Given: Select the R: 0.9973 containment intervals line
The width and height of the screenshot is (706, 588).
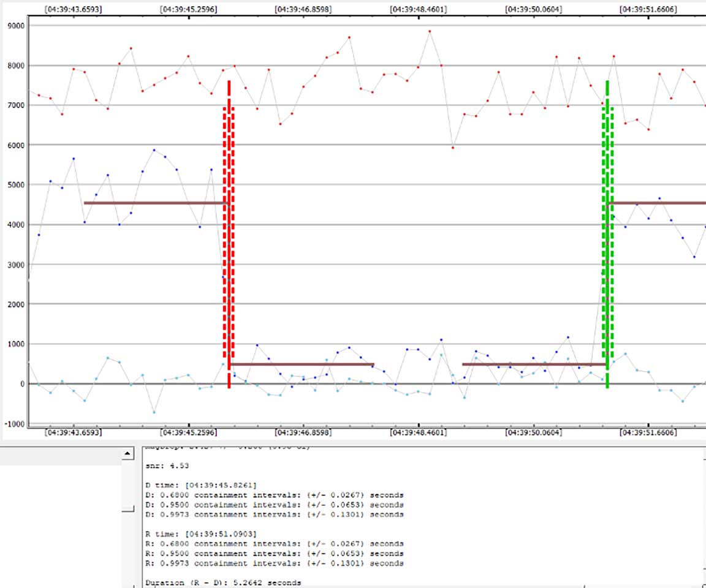Looking at the screenshot, I should (275, 563).
